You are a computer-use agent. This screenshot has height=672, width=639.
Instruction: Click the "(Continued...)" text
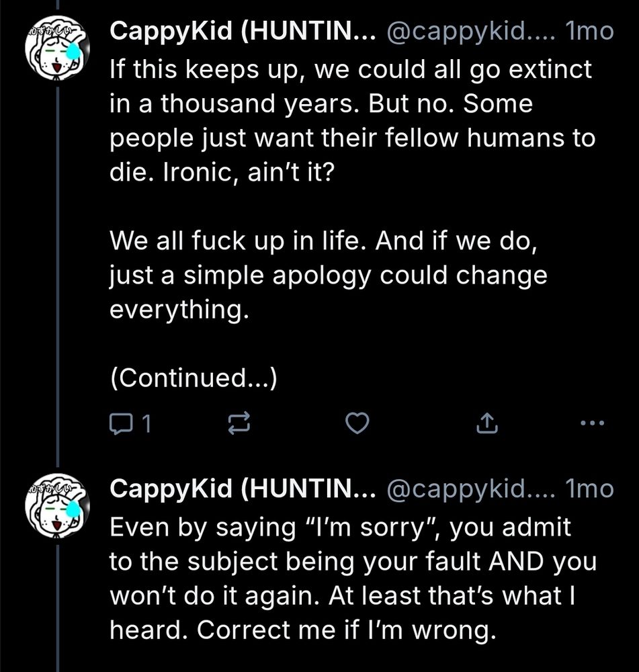(194, 380)
